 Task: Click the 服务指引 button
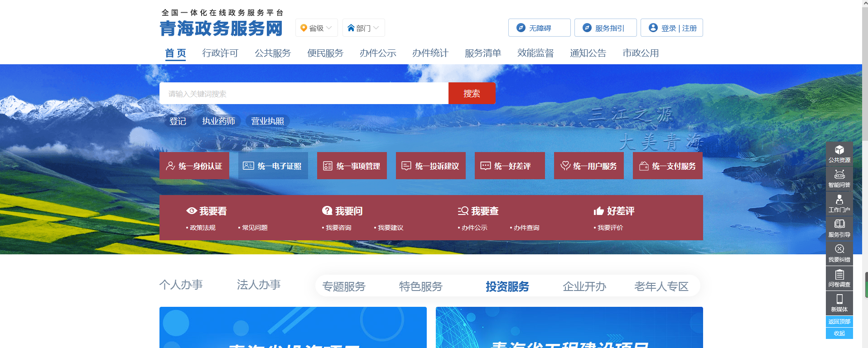[605, 28]
